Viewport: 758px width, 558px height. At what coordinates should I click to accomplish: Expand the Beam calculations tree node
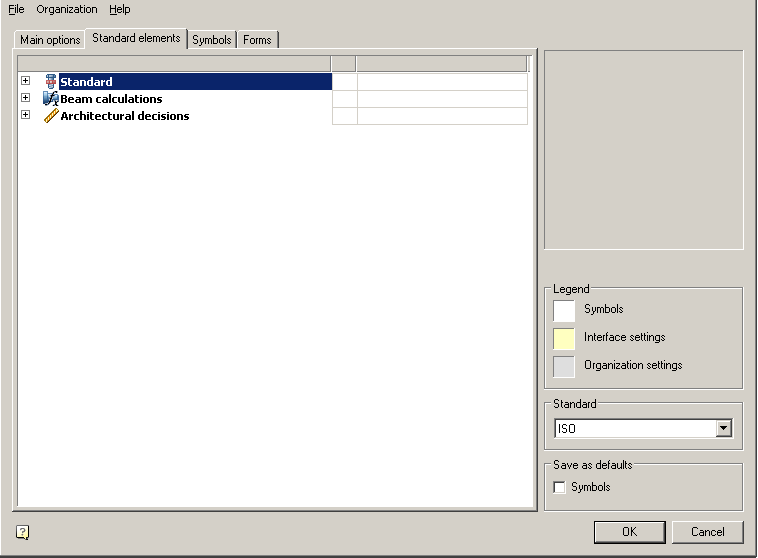[x=26, y=98]
